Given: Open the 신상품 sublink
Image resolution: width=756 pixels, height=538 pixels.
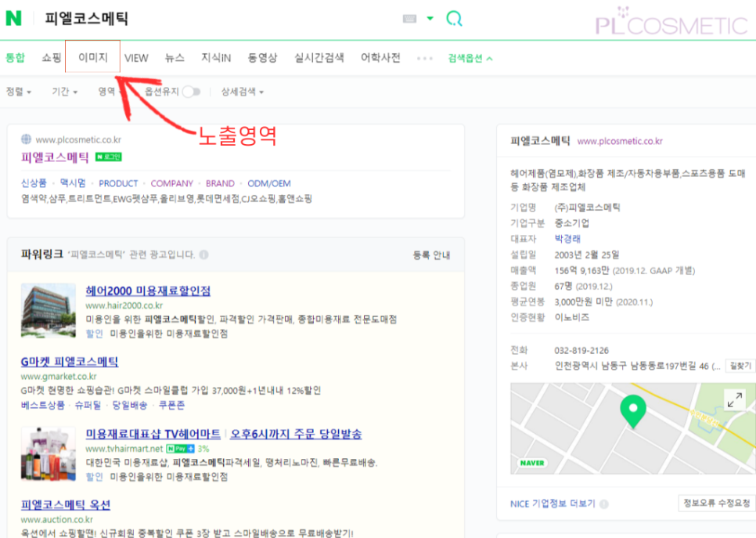Looking at the screenshot, I should 34,183.
